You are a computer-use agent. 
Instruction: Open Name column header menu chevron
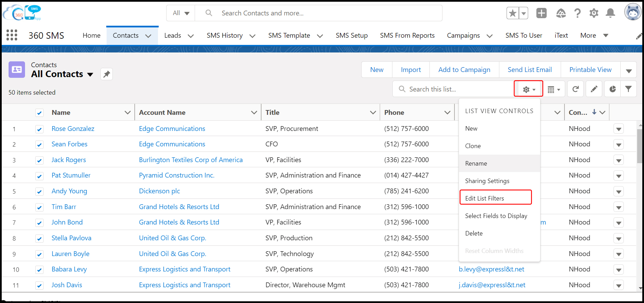pos(127,112)
